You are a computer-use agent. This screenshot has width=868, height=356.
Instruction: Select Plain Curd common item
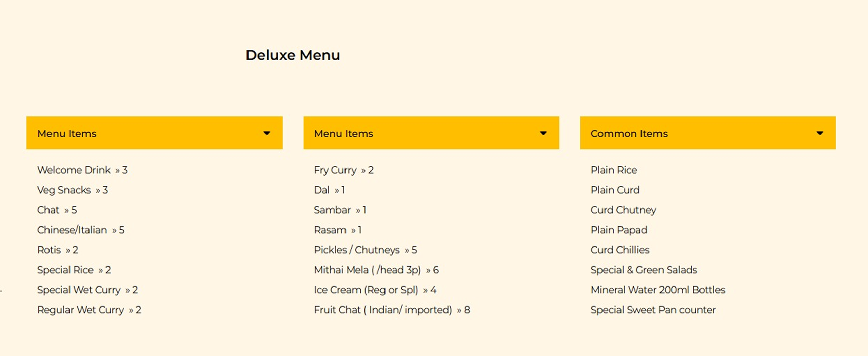point(615,190)
